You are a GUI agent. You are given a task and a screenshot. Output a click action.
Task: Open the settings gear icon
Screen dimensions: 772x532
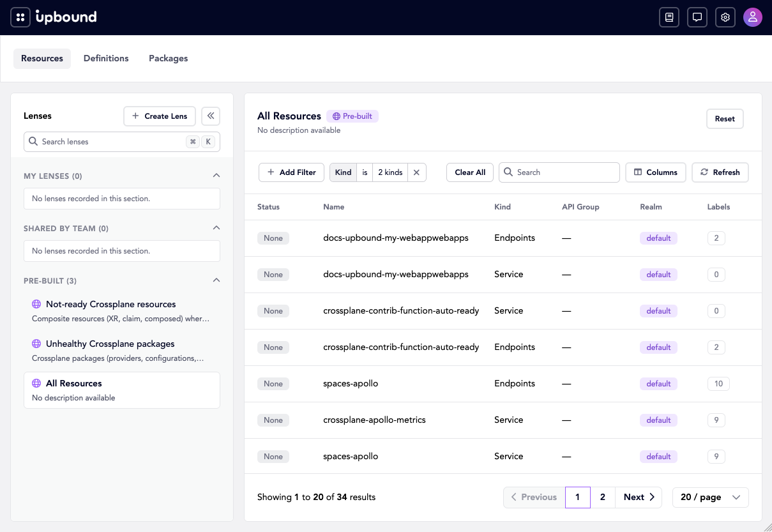[725, 17]
